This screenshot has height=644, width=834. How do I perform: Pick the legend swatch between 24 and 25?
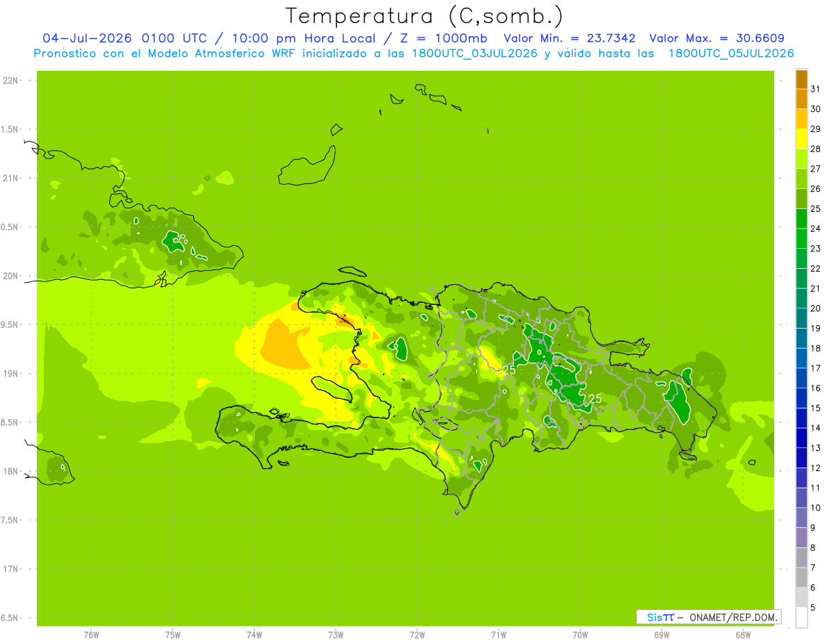tap(801, 219)
